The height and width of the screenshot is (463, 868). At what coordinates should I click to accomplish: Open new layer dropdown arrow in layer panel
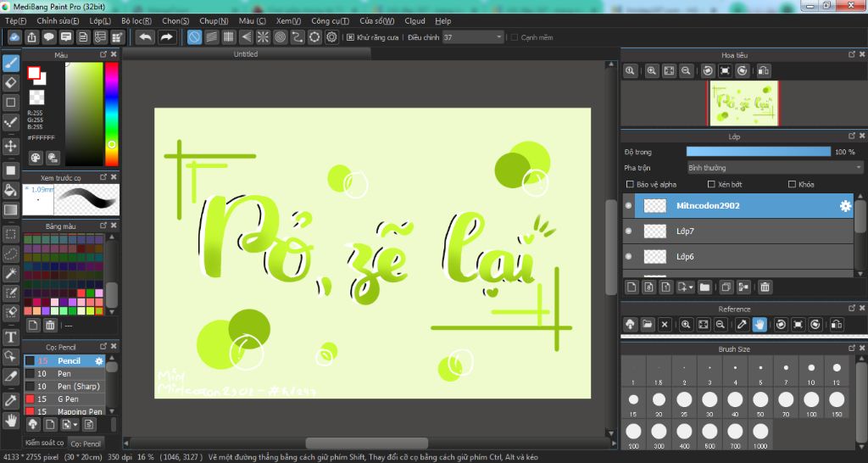(691, 287)
